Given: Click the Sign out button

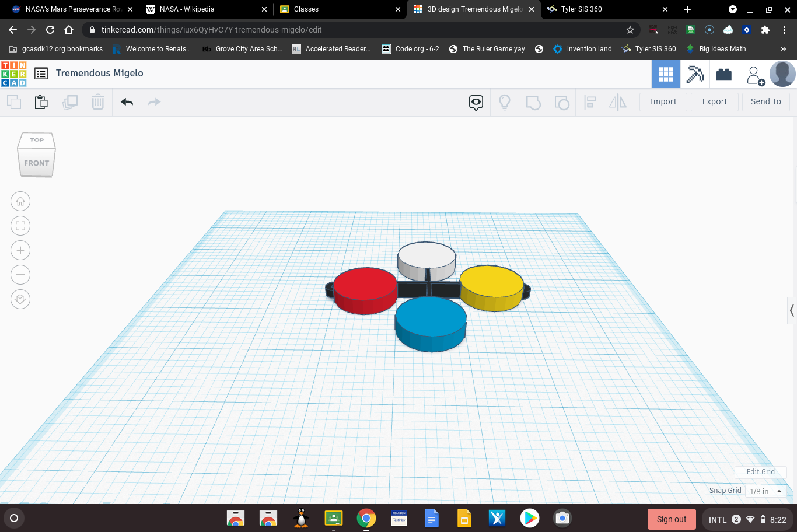Looking at the screenshot, I should point(672,519).
